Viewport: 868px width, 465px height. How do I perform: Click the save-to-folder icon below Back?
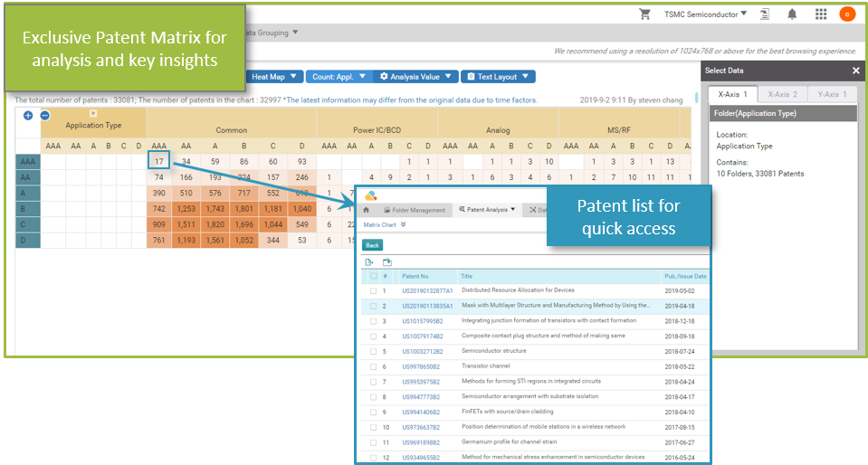[x=387, y=261]
